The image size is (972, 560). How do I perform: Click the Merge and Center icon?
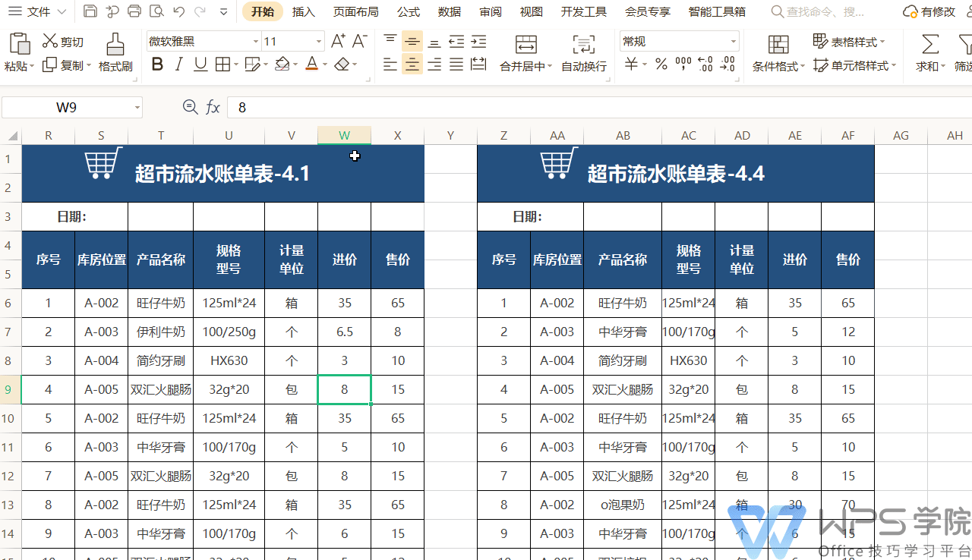tap(525, 44)
